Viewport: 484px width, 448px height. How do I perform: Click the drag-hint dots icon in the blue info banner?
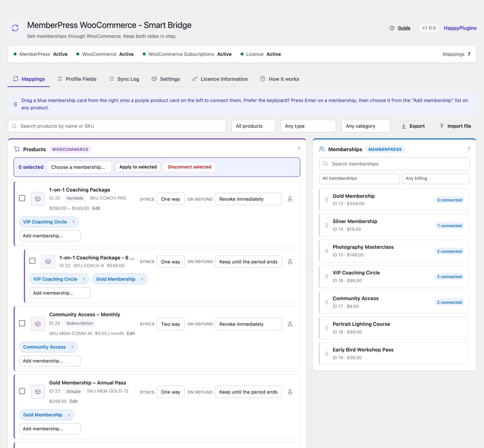(x=15, y=104)
